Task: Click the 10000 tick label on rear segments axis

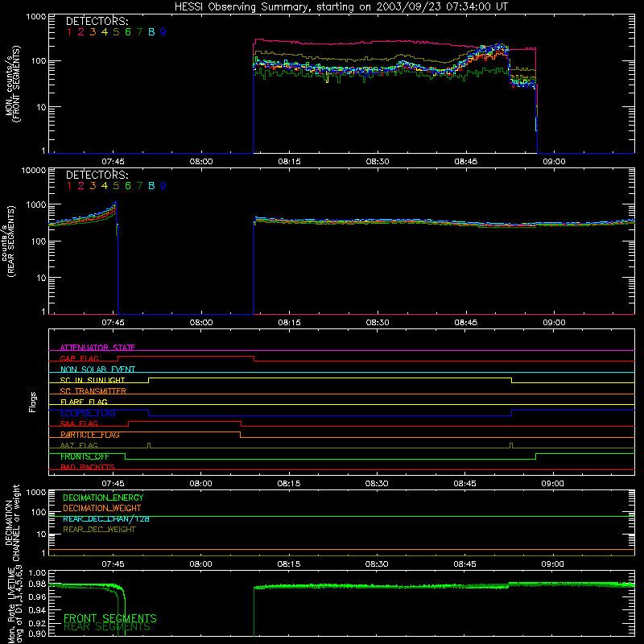Action: tap(34, 171)
